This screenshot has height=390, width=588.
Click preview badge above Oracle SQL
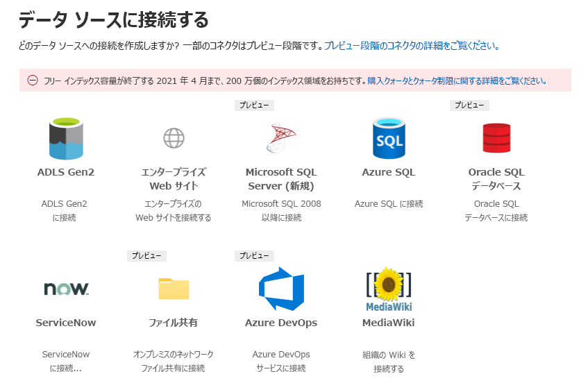pyautogui.click(x=469, y=105)
